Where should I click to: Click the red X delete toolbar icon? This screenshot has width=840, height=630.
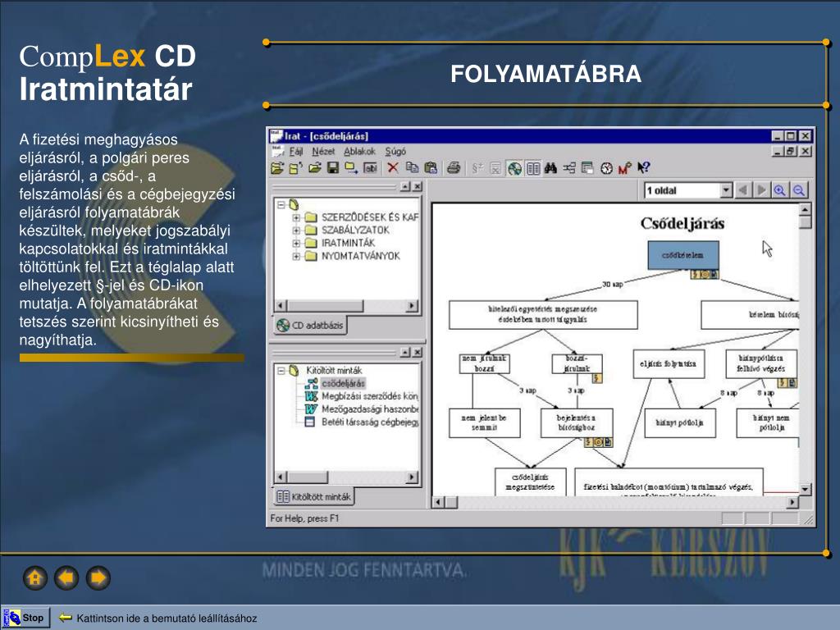coord(393,168)
